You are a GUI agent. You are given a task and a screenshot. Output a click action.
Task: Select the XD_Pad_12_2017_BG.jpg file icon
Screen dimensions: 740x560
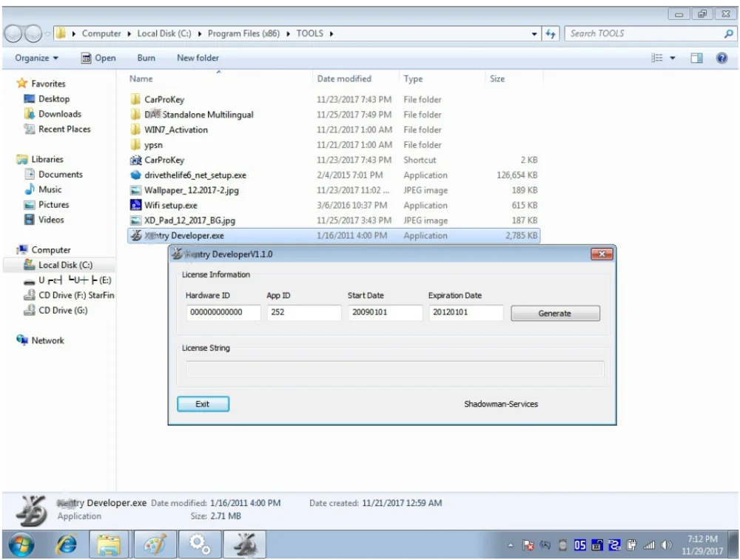point(135,220)
